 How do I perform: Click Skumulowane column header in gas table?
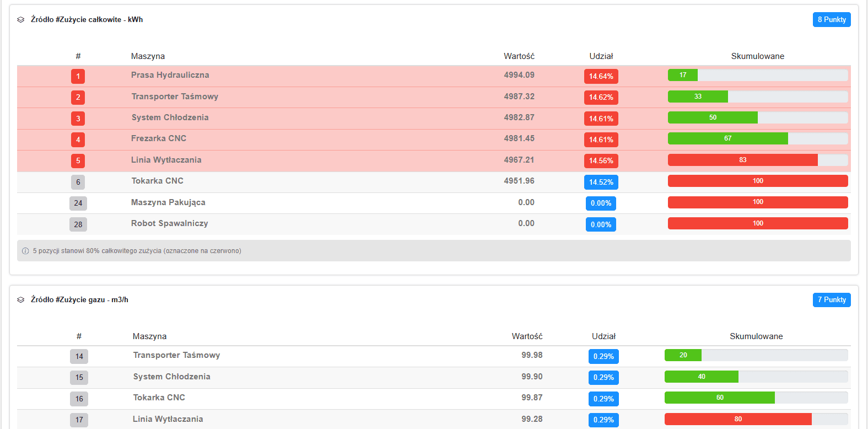click(756, 336)
